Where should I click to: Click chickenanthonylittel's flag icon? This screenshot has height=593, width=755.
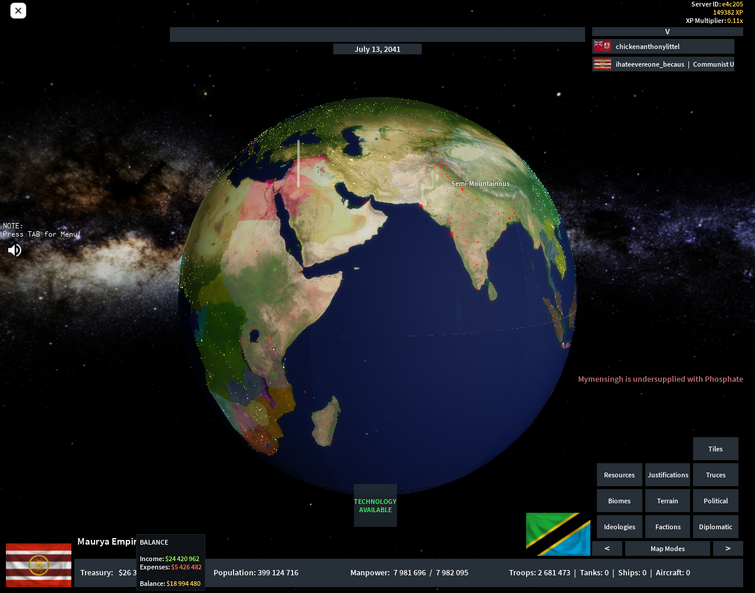602,46
